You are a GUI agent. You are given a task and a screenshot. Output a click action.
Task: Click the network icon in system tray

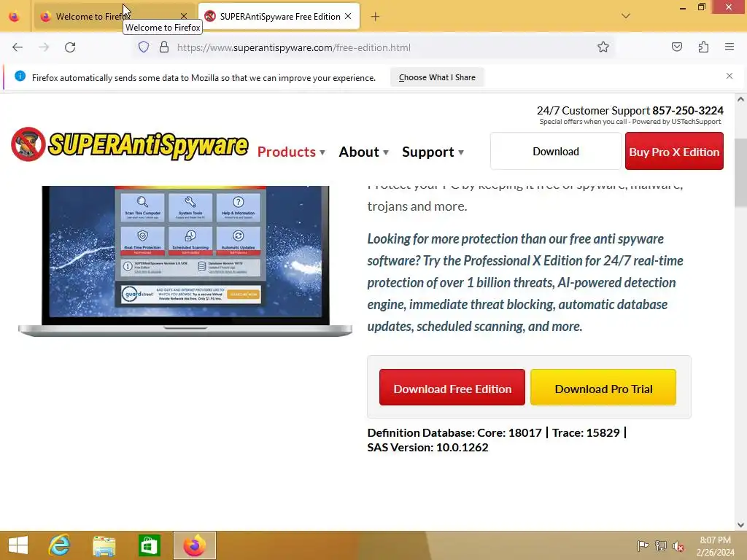tap(660, 546)
